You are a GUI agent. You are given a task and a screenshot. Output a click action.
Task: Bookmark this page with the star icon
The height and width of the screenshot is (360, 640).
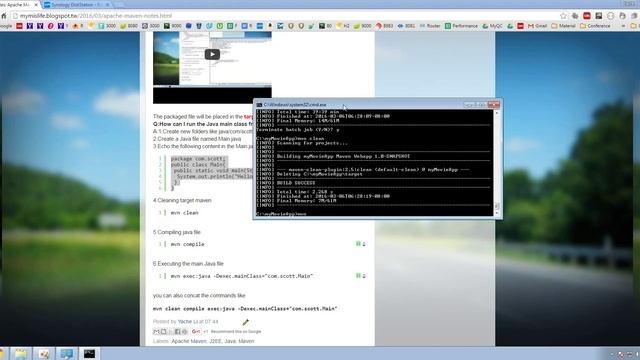pyautogui.click(x=563, y=16)
